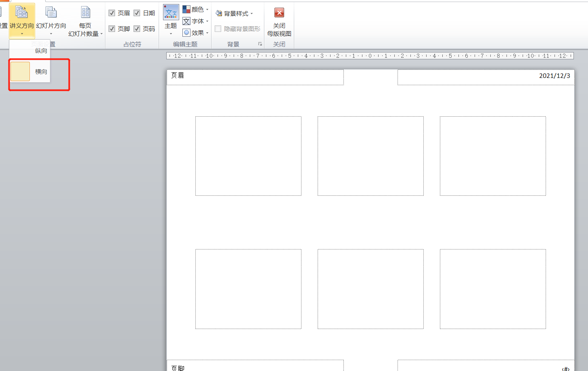The image size is (588, 371).
Task: Open the 背景 group dialog launcher
Action: click(260, 44)
